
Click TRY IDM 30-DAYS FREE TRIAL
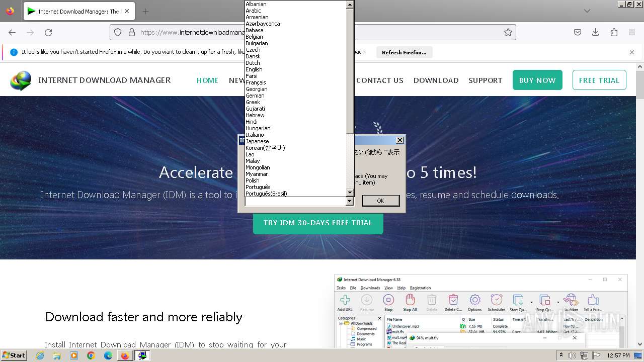pos(318,223)
